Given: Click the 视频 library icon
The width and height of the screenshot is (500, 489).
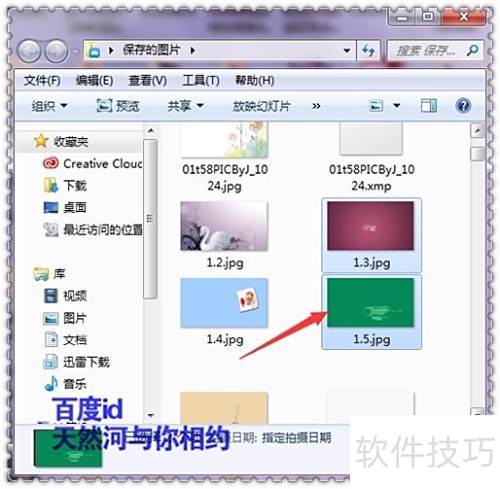Looking at the screenshot, I should click(51, 296).
